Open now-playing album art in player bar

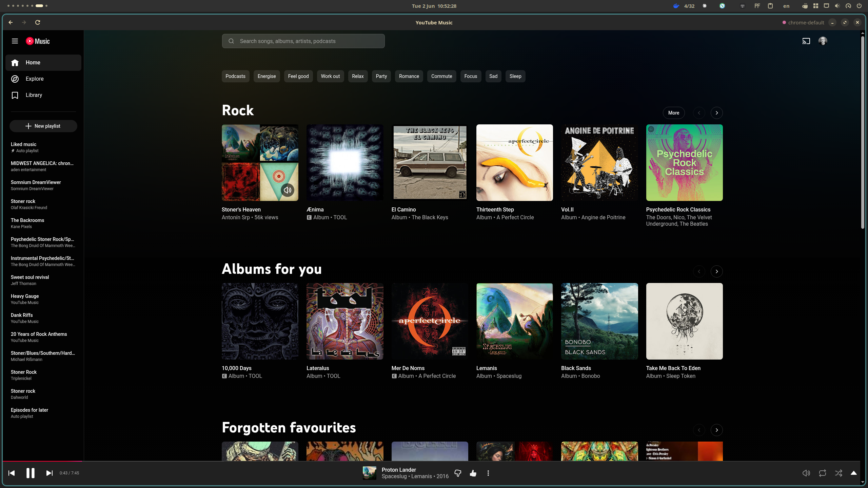[370, 473]
